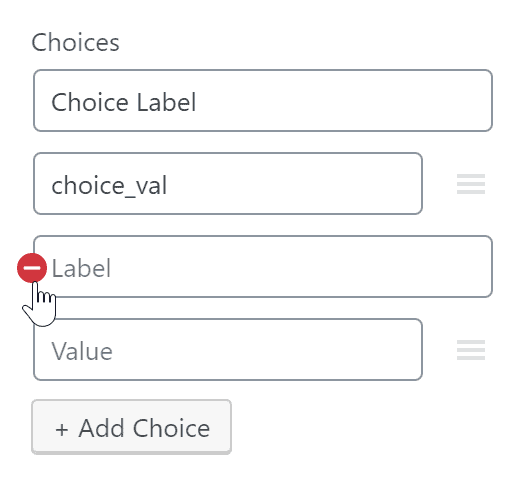Select the hamburger grip of the first choice
Screen dimensions: 523x489
coord(471,183)
